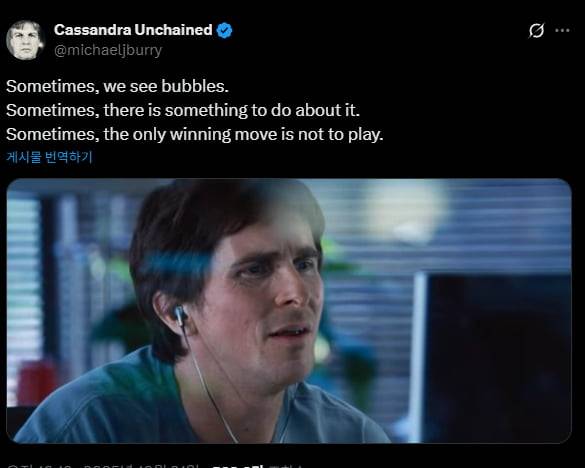
Task: Open the Cassandra Unchained profile avatar
Action: (25, 40)
